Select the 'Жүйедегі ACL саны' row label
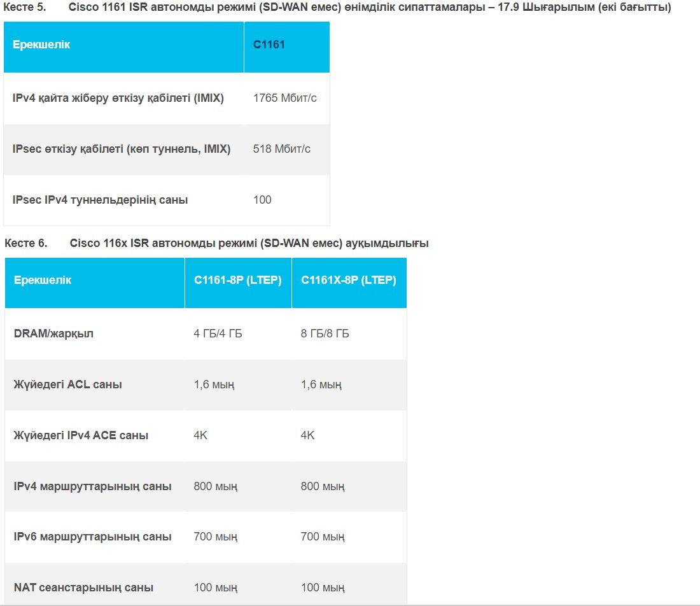The image size is (700, 606). click(x=68, y=384)
